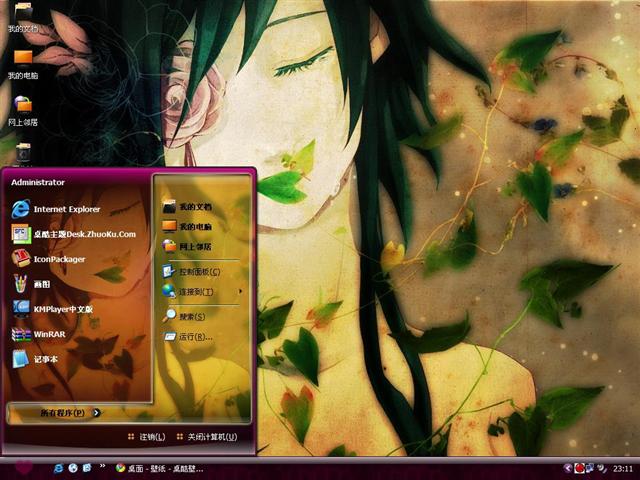Click 注销(L) log off button
This screenshot has height=480, width=640.
[x=146, y=437]
